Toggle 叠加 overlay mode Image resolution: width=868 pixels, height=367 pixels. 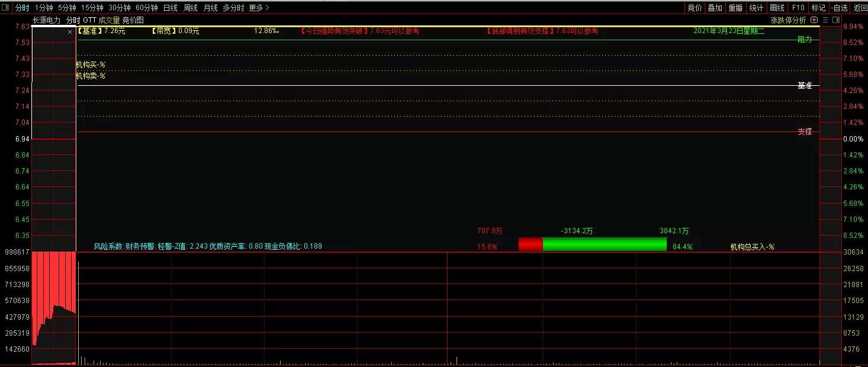[715, 8]
